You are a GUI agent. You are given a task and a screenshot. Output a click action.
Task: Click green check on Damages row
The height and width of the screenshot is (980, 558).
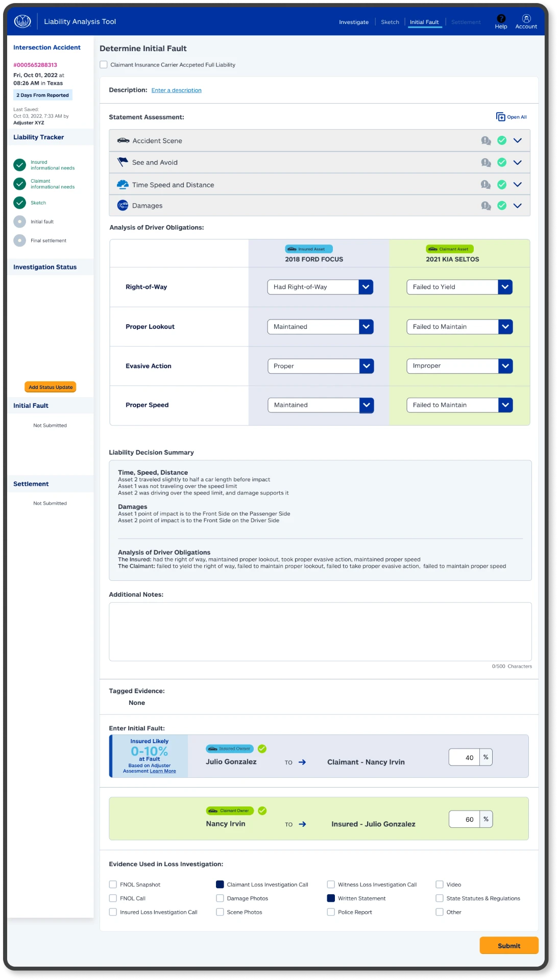(x=502, y=206)
